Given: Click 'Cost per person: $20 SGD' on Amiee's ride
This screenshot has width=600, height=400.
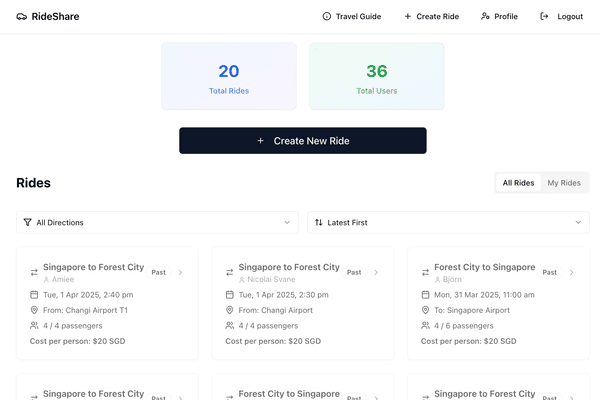Looking at the screenshot, I should [x=77, y=341].
